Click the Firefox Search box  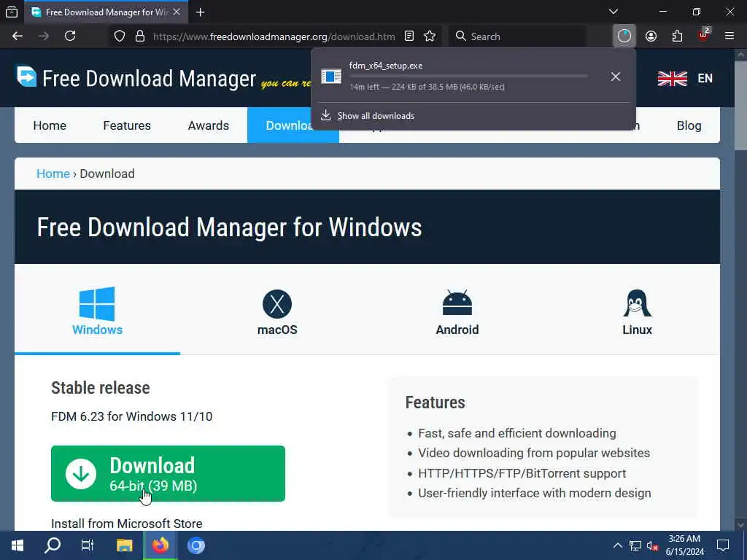[517, 36]
